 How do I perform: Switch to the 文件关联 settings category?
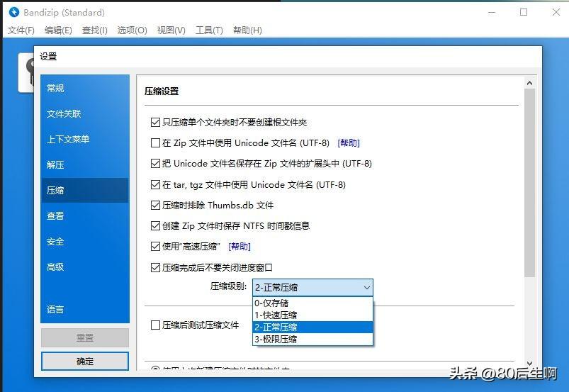tap(85, 114)
